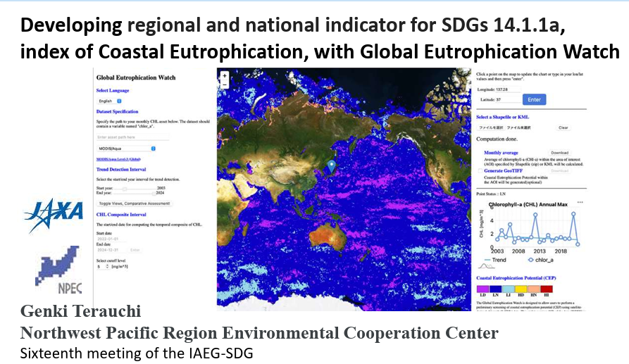
Task: Zoom in on the map
Action: pyautogui.click(x=224, y=74)
